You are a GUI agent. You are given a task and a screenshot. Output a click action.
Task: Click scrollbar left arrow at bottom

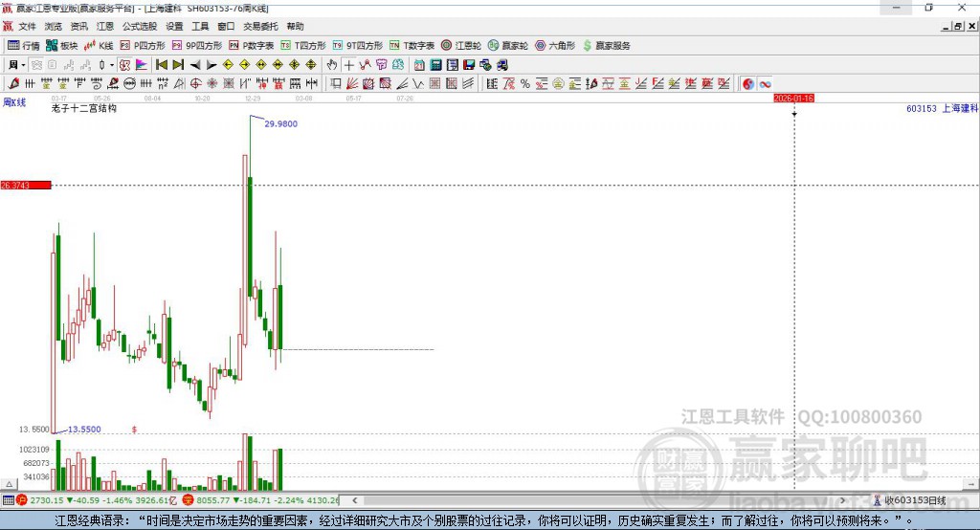pos(354,500)
